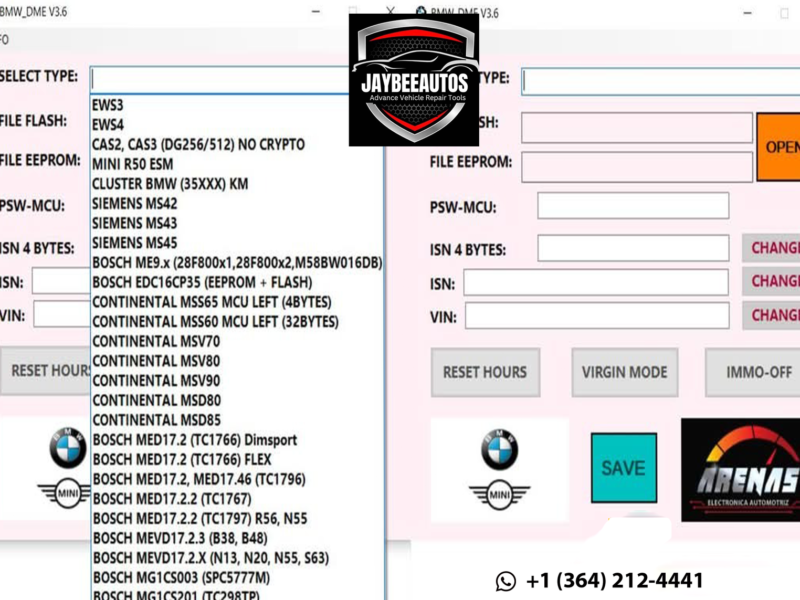The height and width of the screenshot is (600, 800).
Task: Click the PSW-MCU input field on right
Action: pos(632,206)
